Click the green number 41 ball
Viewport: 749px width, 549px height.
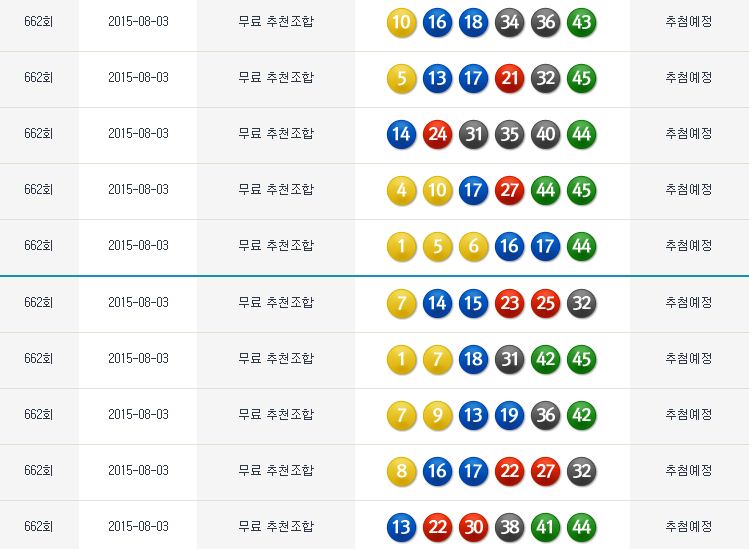click(545, 527)
